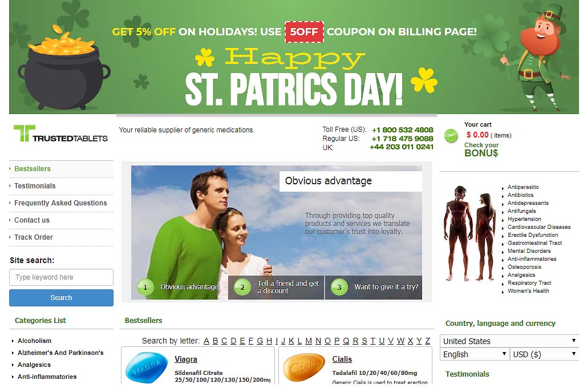The height and width of the screenshot is (392, 587).
Task: Click the green cart icon
Action: [x=451, y=136]
